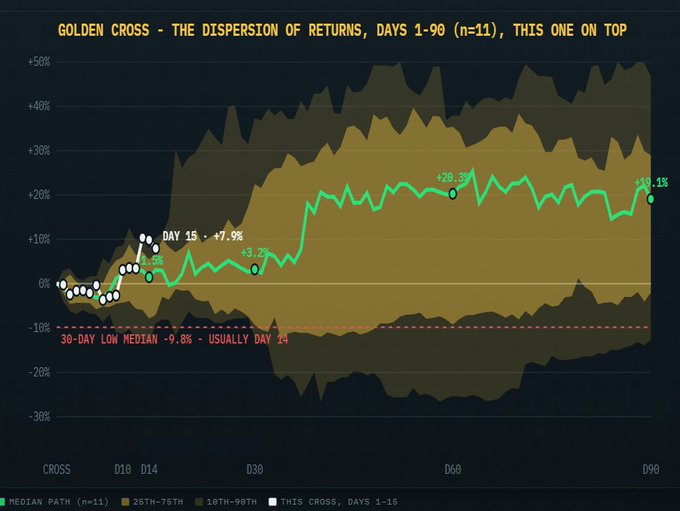Click the '25TH-75TH' legend label

coord(158,502)
